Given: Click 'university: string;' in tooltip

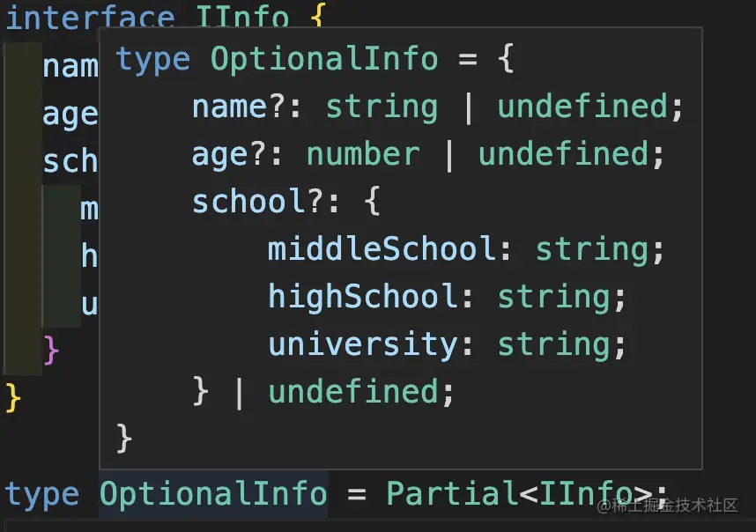Looking at the screenshot, I should [x=447, y=344].
